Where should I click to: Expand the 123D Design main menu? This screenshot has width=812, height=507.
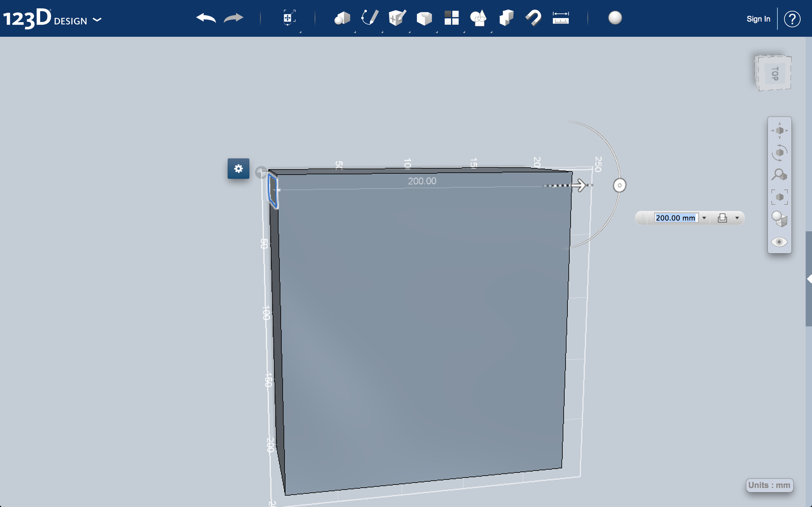coord(97,20)
